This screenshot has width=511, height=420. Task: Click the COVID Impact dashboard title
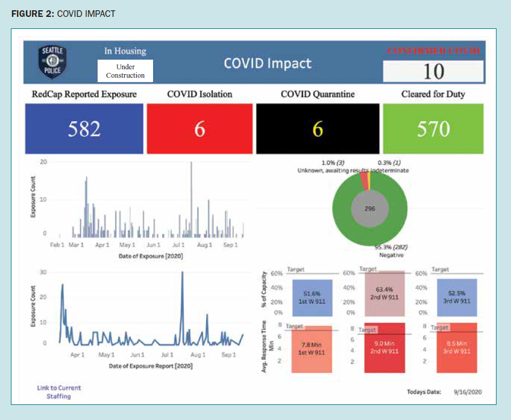click(x=268, y=63)
